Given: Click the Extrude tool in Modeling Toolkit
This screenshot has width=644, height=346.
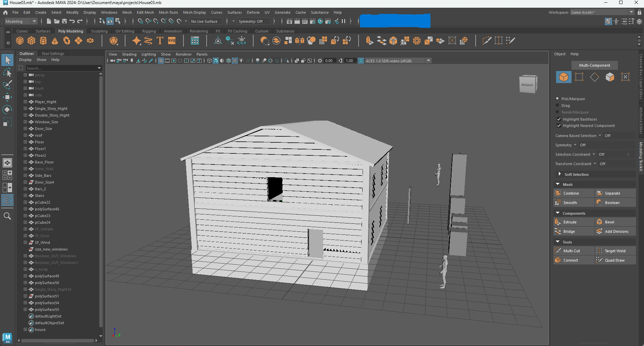Looking at the screenshot, I should click(x=574, y=222).
